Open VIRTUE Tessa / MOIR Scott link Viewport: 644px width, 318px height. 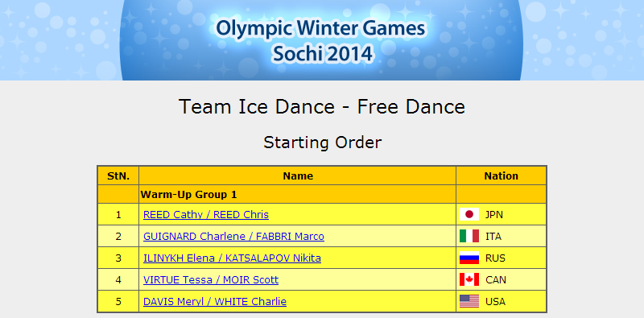pos(211,280)
